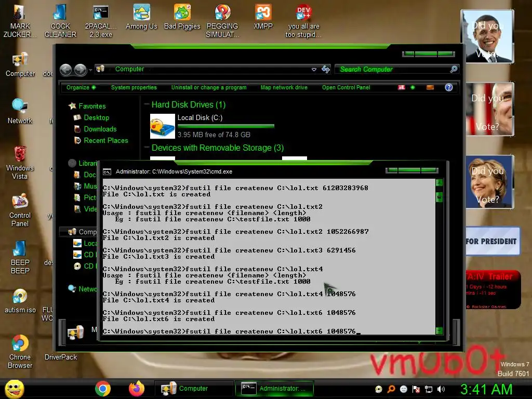Open the Windows Vista recycle bin icon
This screenshot has height=399, width=532.
[x=20, y=162]
